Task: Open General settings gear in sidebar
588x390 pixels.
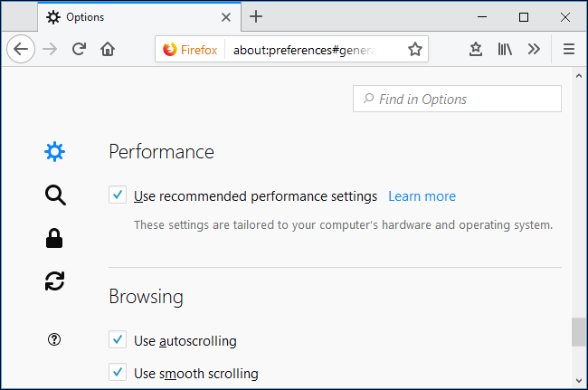Action: 55,151
